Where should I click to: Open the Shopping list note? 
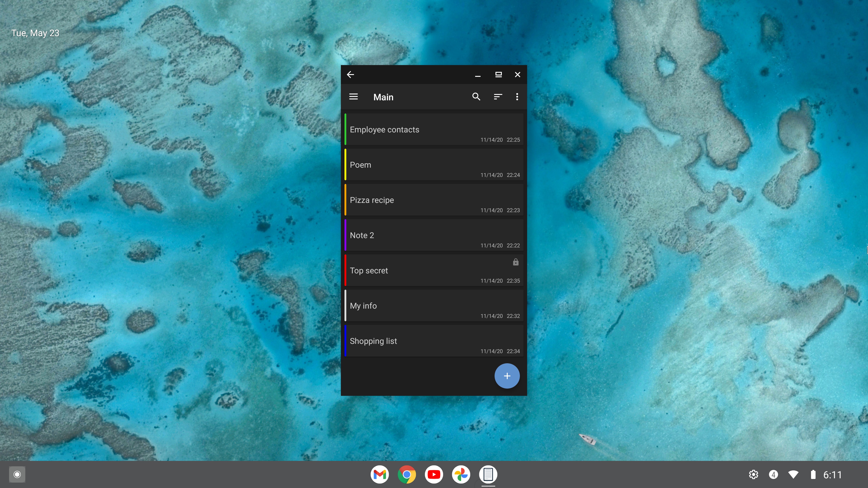(434, 341)
